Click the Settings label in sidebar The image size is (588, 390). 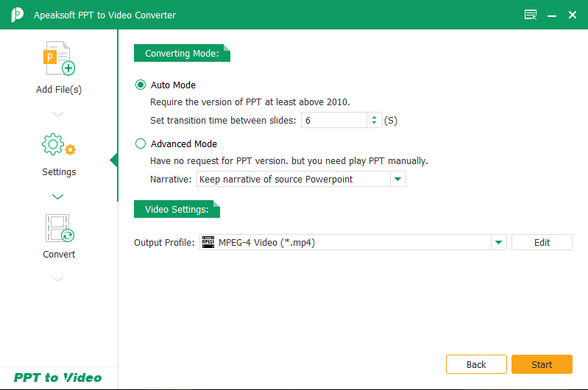[x=59, y=172]
